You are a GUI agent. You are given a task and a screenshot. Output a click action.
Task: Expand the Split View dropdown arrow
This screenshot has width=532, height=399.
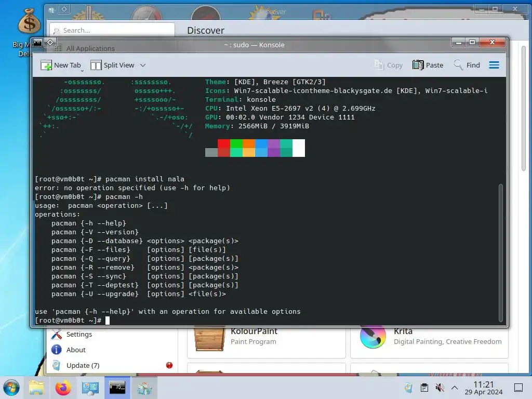pyautogui.click(x=143, y=65)
